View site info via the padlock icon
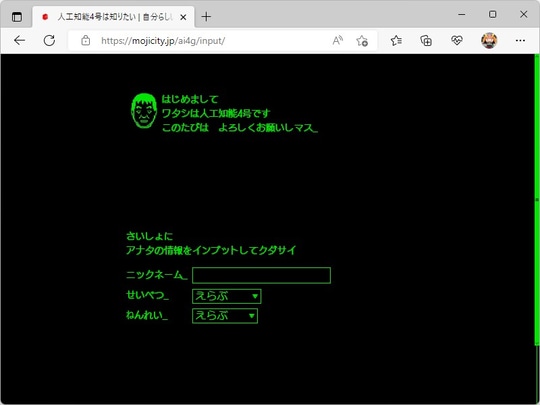 [85, 41]
